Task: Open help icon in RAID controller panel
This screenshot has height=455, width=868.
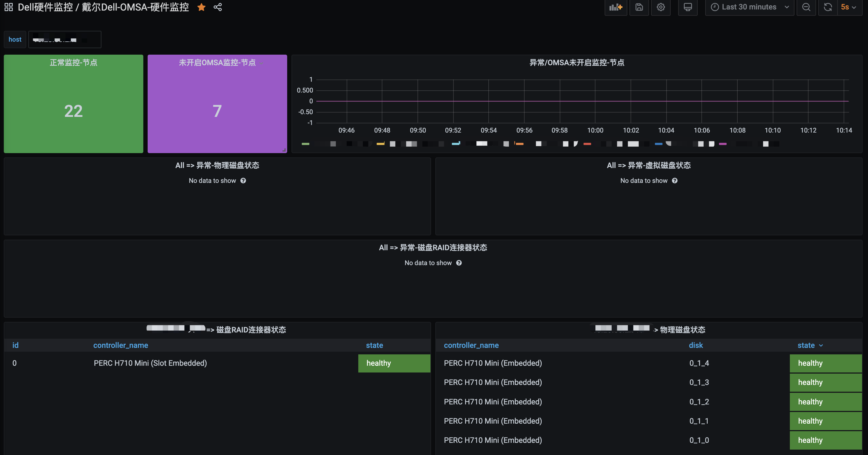Action: [459, 263]
